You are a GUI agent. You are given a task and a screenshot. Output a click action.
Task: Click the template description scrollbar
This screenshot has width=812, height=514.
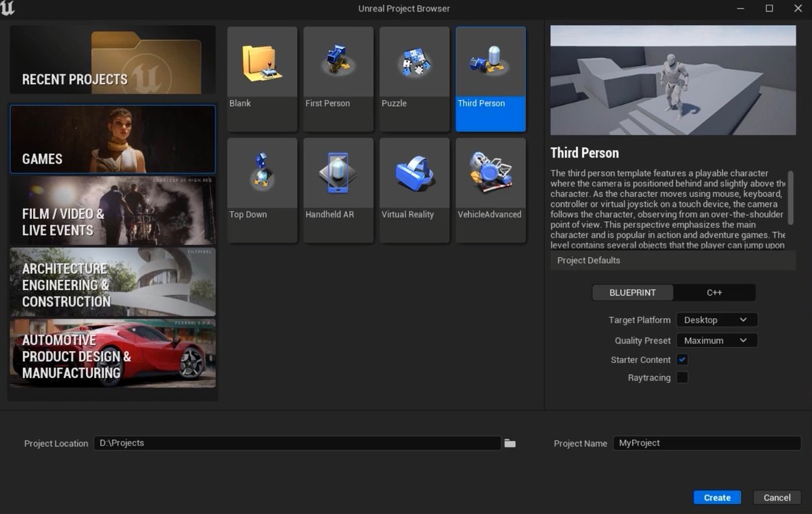click(790, 197)
